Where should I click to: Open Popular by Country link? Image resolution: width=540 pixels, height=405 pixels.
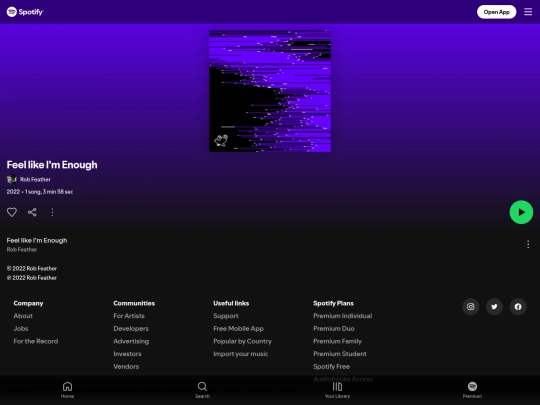(242, 341)
